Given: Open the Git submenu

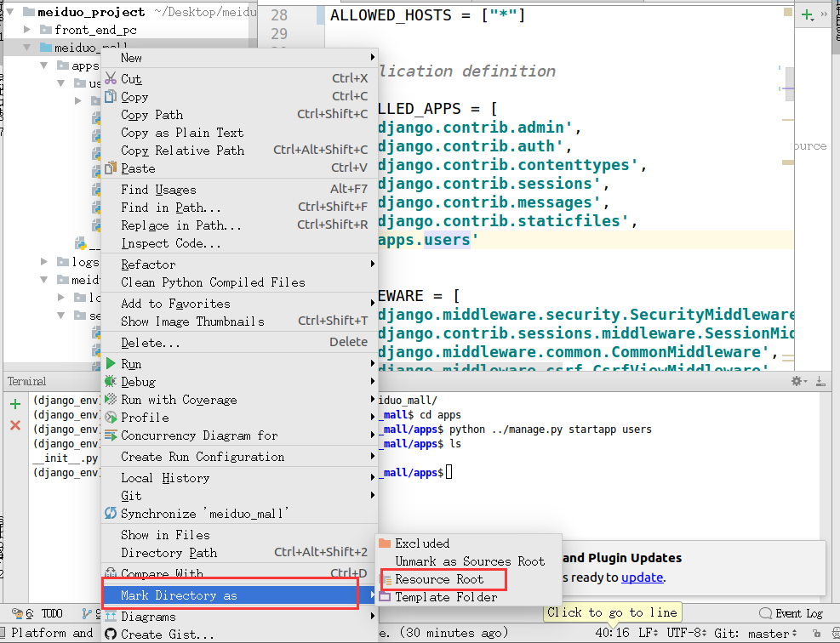Looking at the screenshot, I should (x=239, y=495).
